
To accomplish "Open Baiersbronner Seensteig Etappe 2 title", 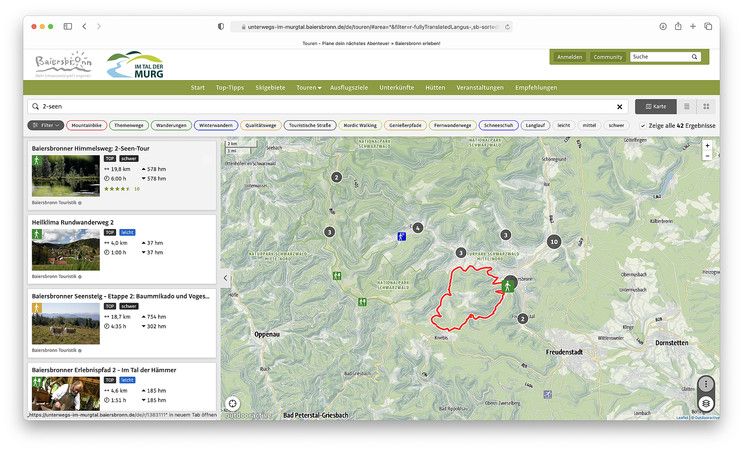I will [x=120, y=296].
